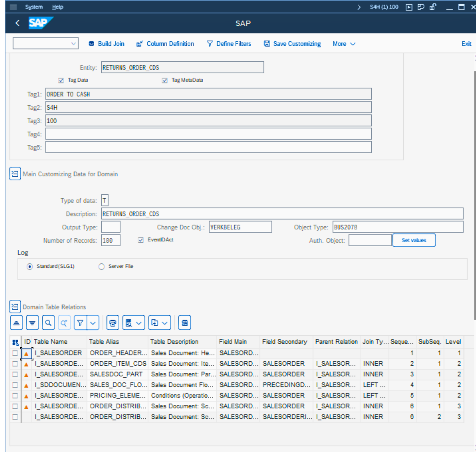
Task: Expand the More menu
Action: coord(344,44)
